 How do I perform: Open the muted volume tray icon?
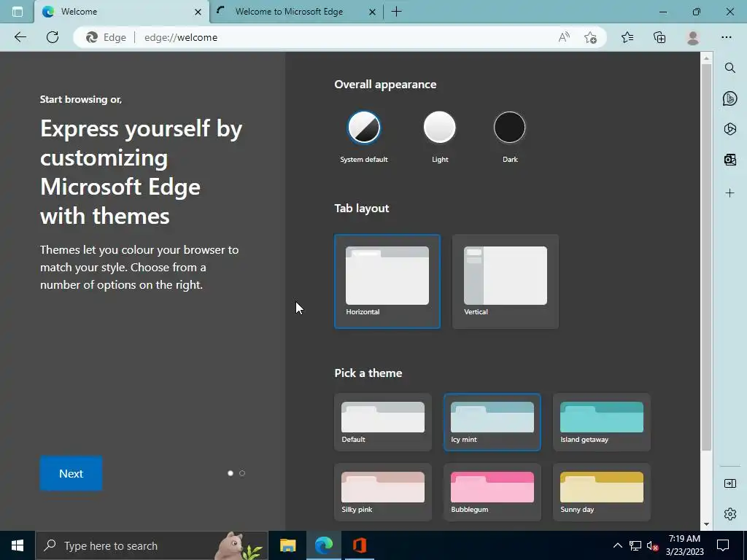coord(653,545)
